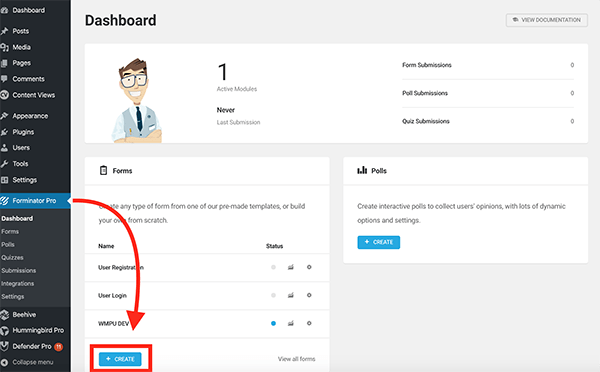Toggle the User Registration status dot

coord(273,267)
